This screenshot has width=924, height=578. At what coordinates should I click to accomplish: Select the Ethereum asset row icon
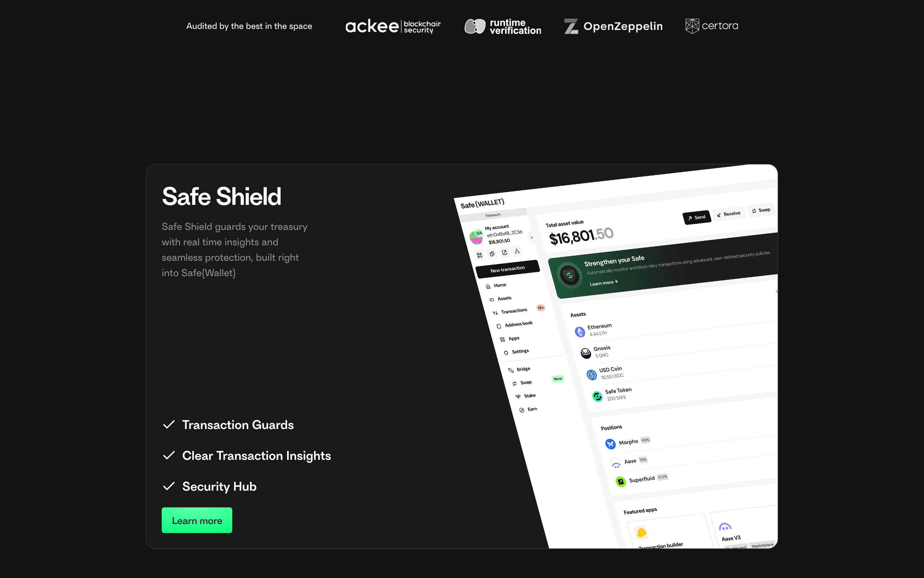[x=580, y=332]
